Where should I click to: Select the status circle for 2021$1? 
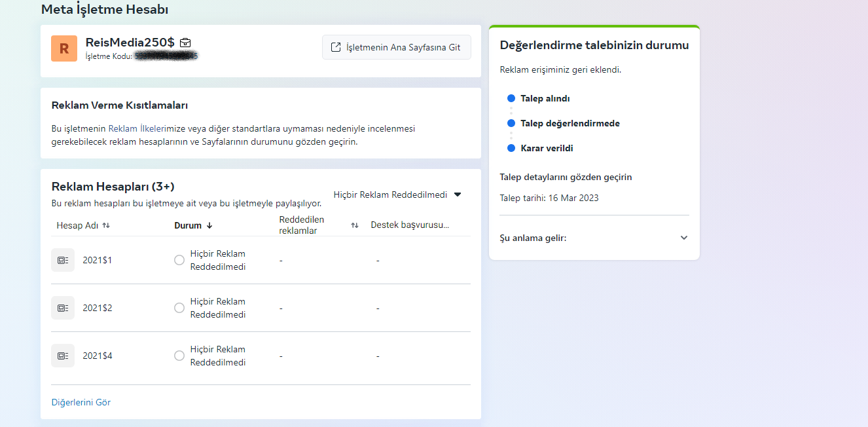pos(179,260)
